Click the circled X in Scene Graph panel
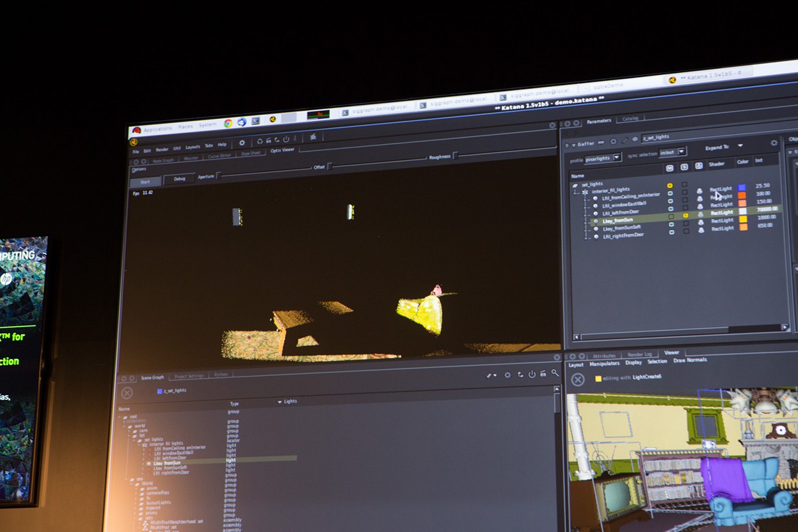The height and width of the screenshot is (532, 798). 127,393
